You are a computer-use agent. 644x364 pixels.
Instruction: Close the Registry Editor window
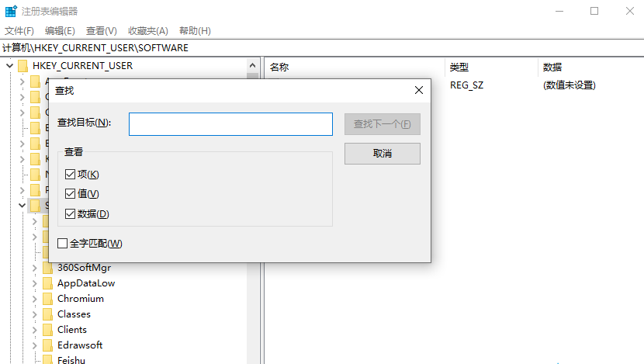[x=629, y=11]
